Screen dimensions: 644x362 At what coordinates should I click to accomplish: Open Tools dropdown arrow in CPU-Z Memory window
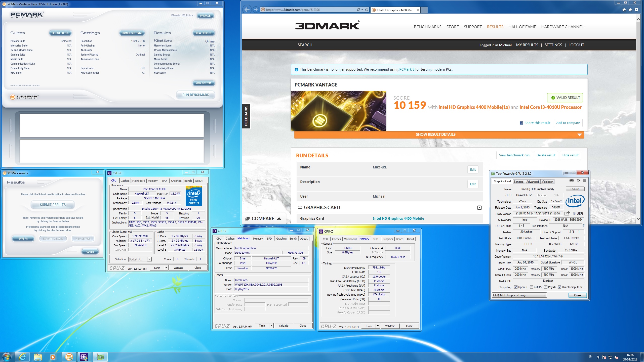(x=378, y=326)
